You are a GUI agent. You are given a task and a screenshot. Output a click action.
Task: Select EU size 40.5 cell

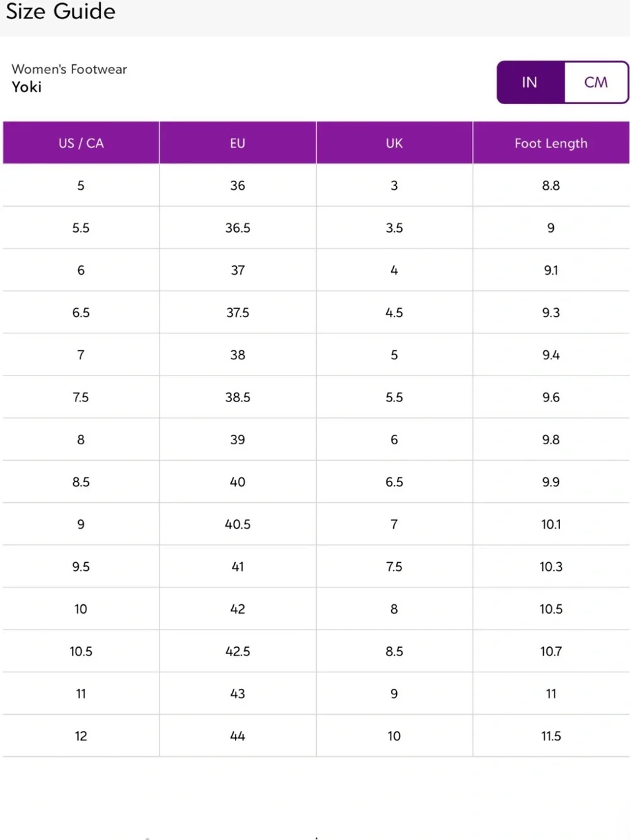(x=238, y=524)
